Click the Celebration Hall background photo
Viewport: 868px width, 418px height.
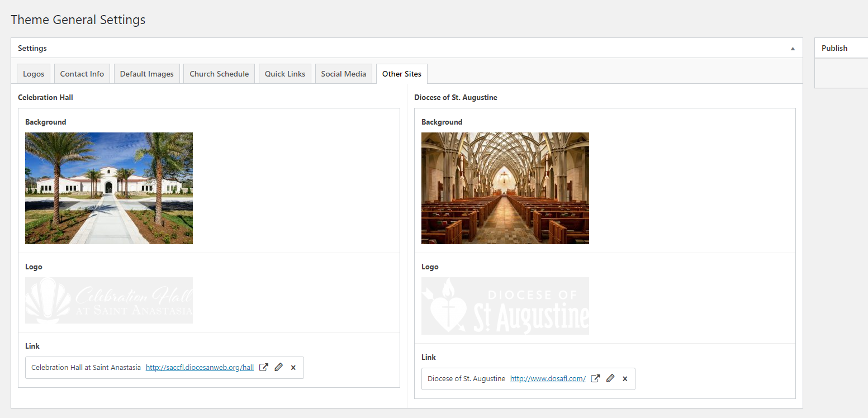pos(109,188)
